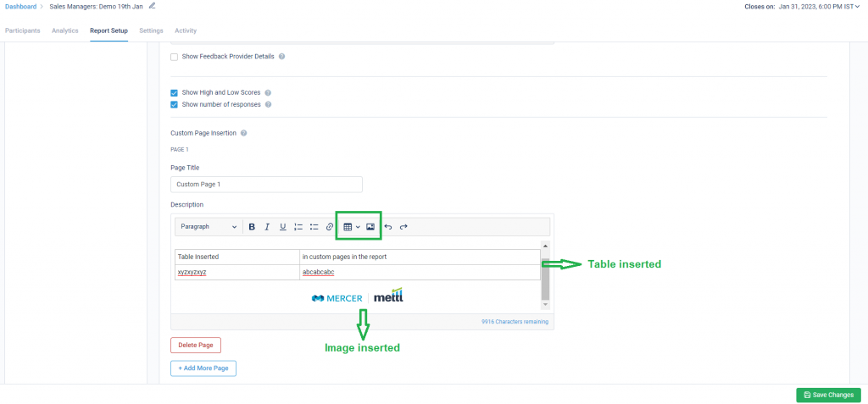Uncheck Show number of responses

point(175,105)
